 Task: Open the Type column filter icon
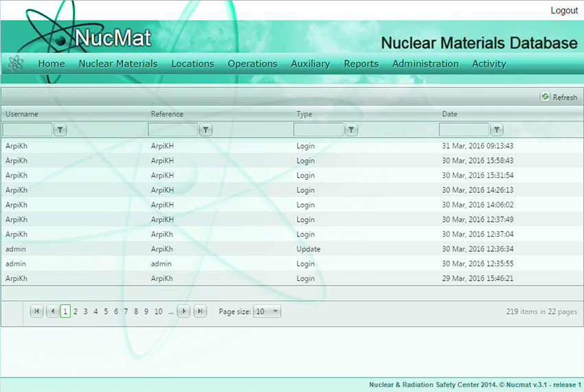tap(351, 130)
